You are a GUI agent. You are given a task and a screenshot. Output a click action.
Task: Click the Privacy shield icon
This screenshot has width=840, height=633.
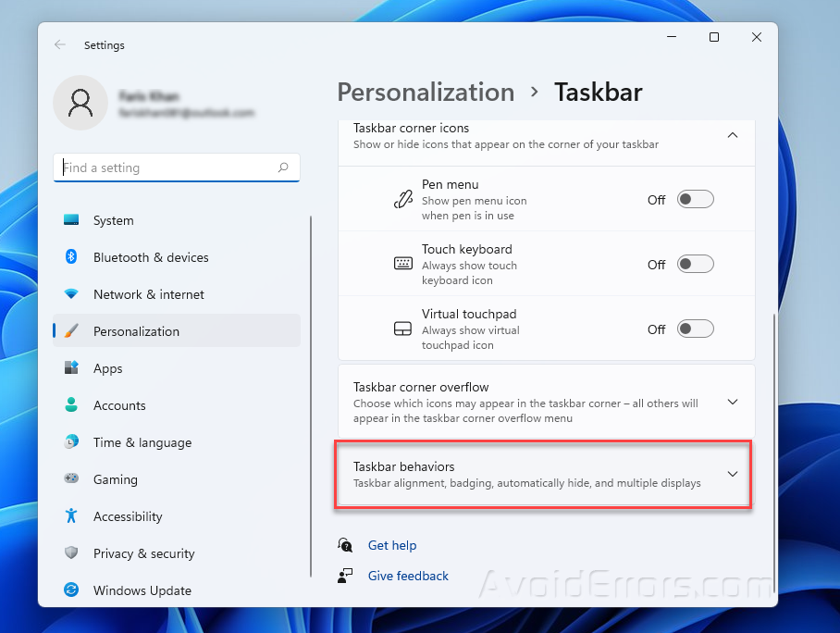71,552
